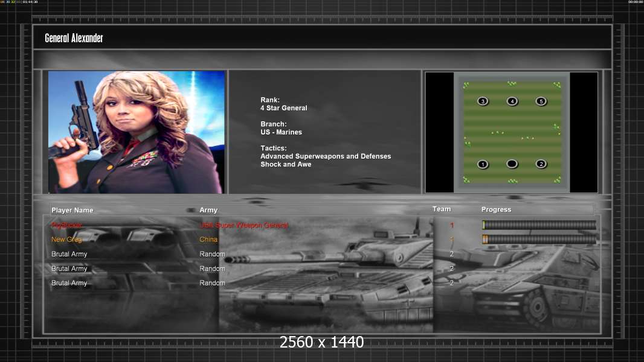Image resolution: width=644 pixels, height=362 pixels.
Task: Click the Rank: label
Action: [x=270, y=100]
